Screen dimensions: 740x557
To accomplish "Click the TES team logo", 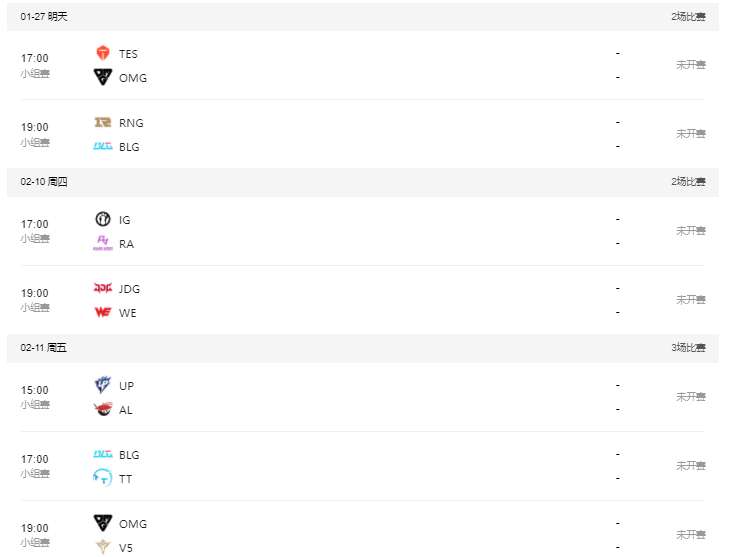I will click(102, 53).
